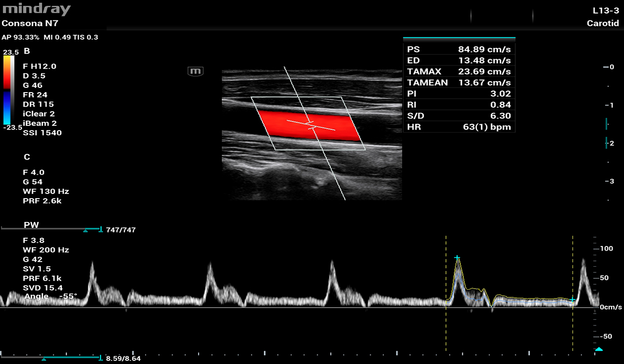Viewport: 624px width, 364px height.
Task: Click the Mindray "m" probe orientation marker
Action: [196, 71]
